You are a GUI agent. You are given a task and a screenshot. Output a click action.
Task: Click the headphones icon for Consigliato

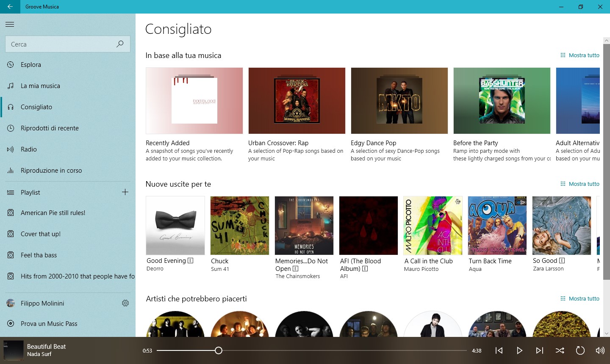pos(11,107)
